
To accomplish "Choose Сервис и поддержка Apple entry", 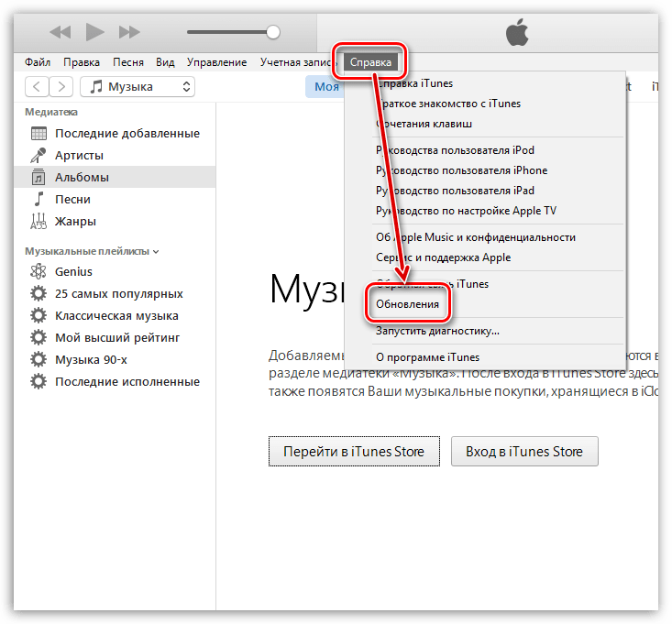I will coord(486,257).
